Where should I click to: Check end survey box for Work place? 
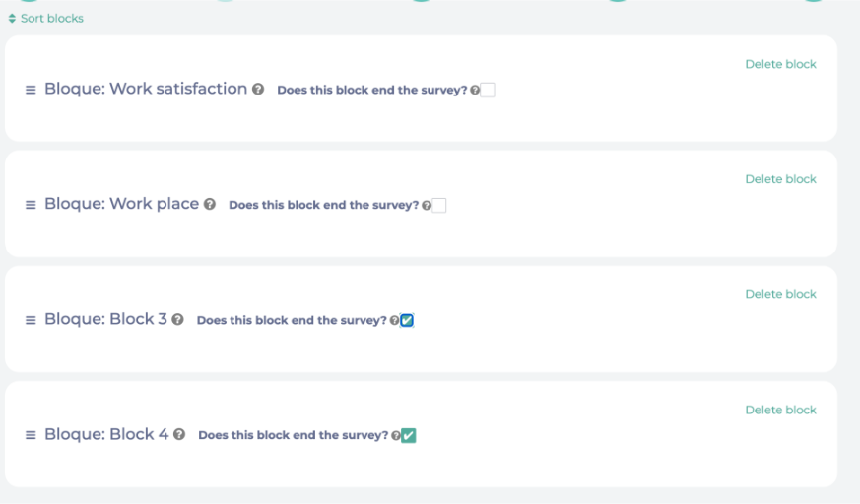(x=439, y=206)
